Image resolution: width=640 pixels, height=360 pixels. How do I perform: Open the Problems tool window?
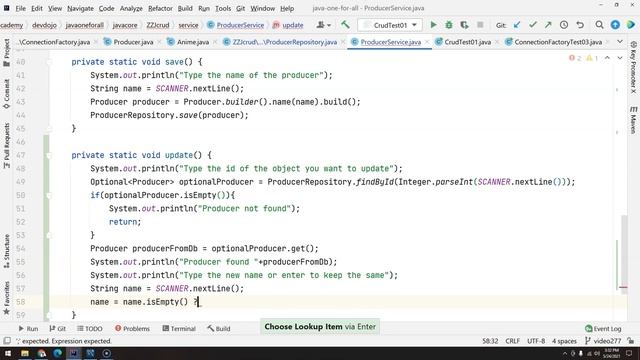[132, 328]
